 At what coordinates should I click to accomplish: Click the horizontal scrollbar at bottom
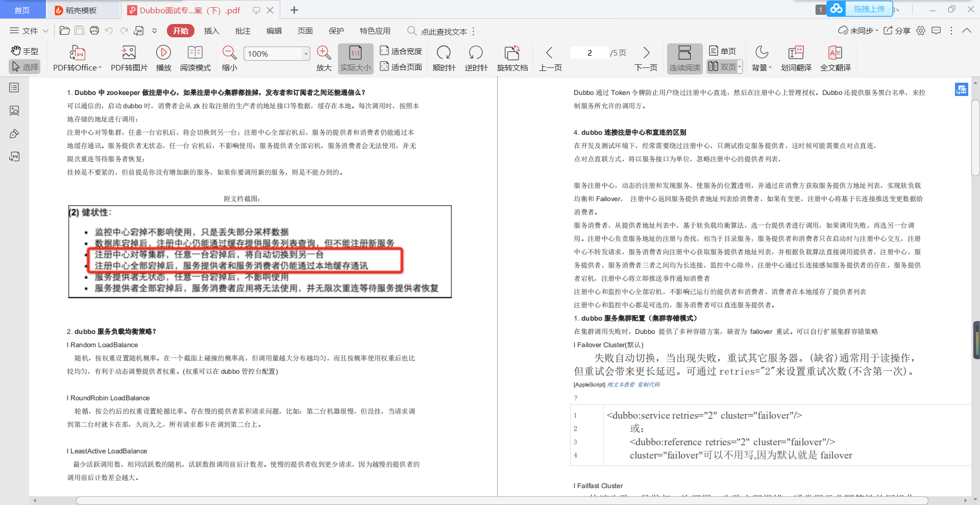coord(502,500)
